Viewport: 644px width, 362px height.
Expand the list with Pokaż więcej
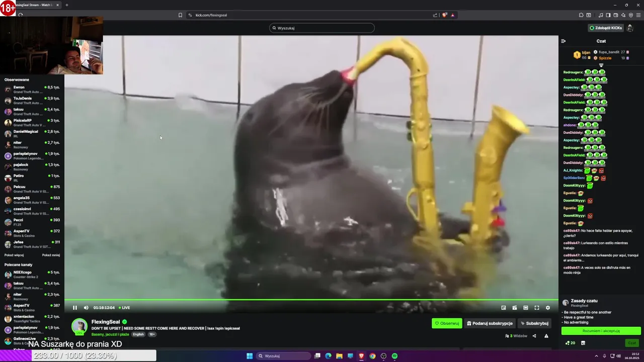click(14, 255)
